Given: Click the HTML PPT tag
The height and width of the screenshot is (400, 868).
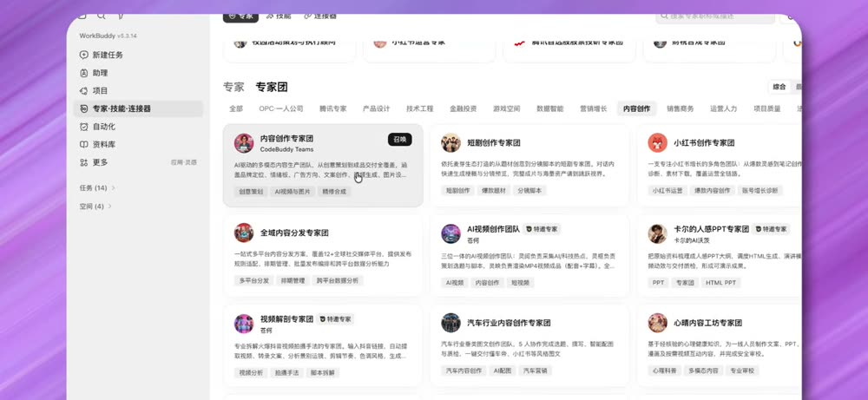Looking at the screenshot, I should pos(720,283).
